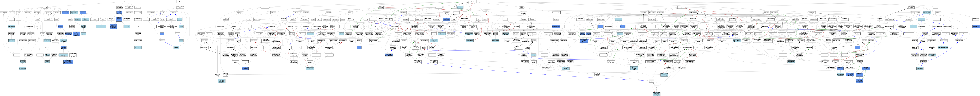The height and width of the screenshot is (96, 980).
Task: Select the 'nucleoplasm' node
Action: tap(176, 47)
